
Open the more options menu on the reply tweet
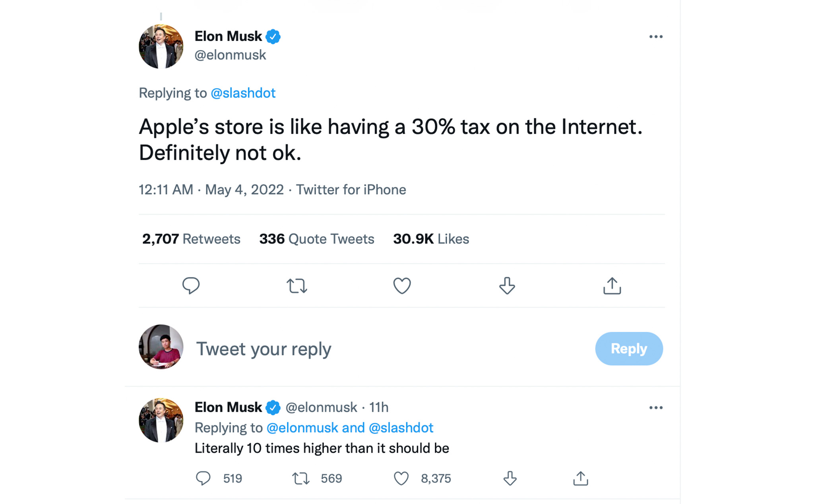(x=656, y=407)
